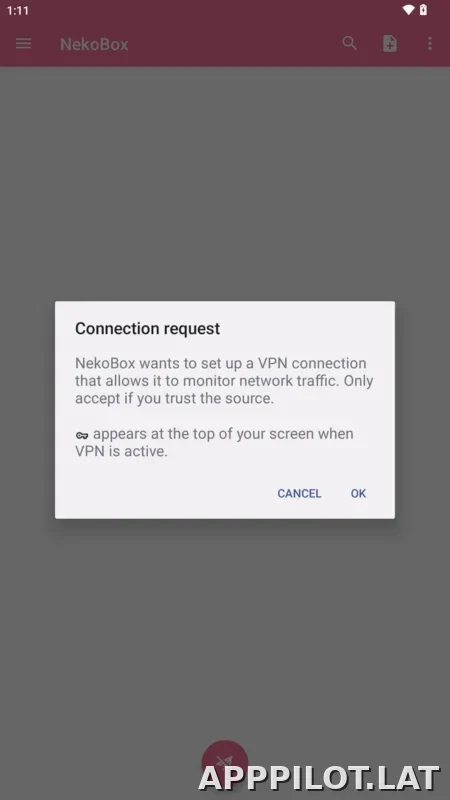Dismiss dialog via dimmed area above it
The width and height of the screenshot is (450, 800).
224,184
